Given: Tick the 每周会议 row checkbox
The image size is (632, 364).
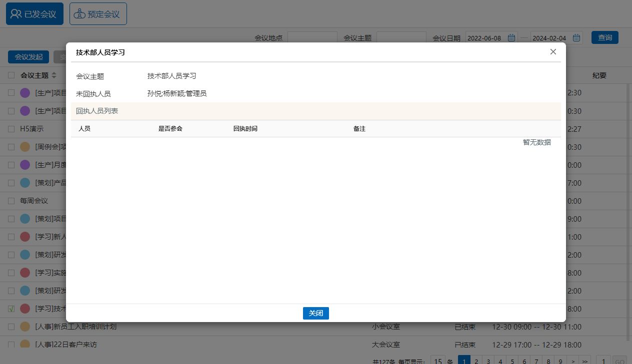Looking at the screenshot, I should [x=11, y=201].
